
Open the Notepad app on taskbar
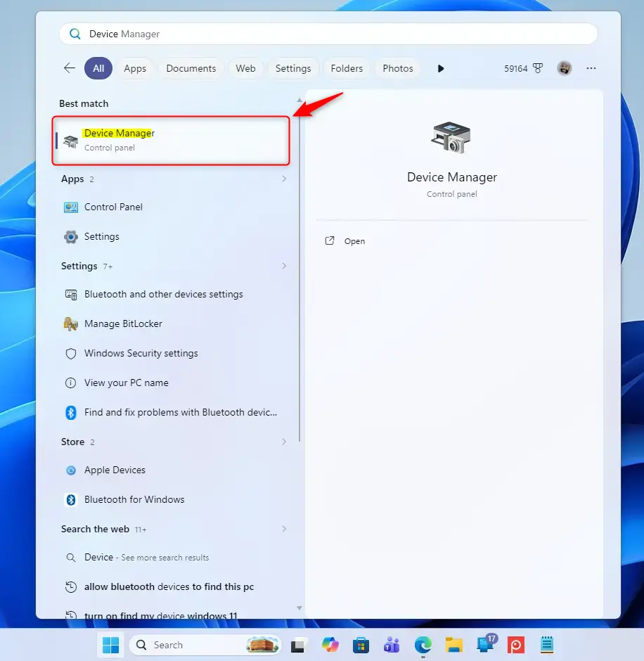coord(547,645)
